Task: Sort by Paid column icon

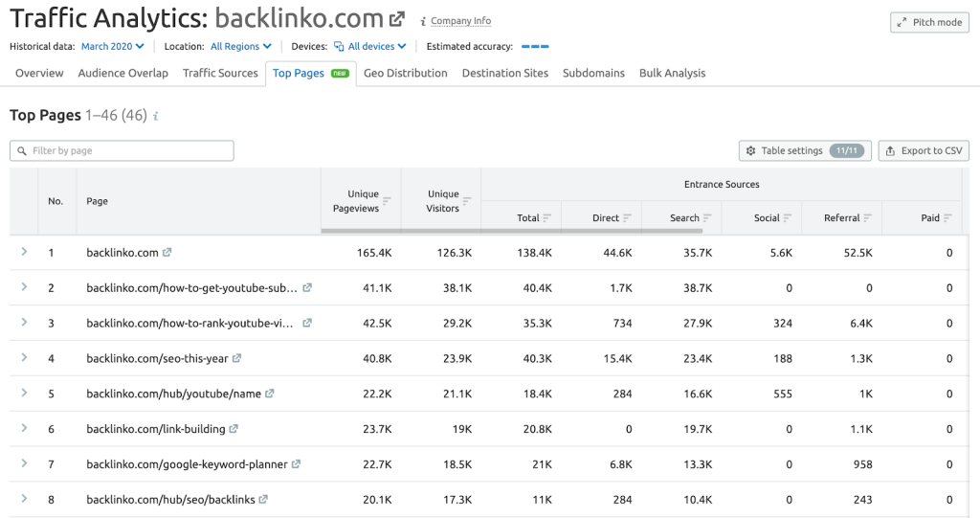Action: click(x=947, y=217)
